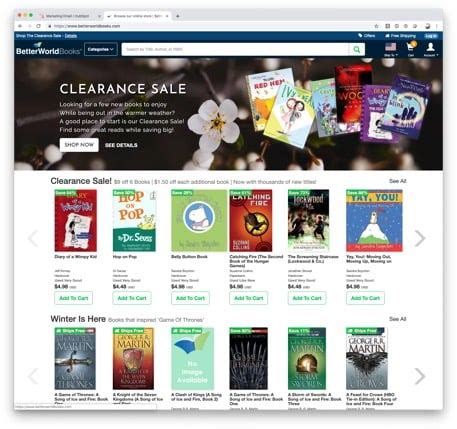Click the browser reload icon
This screenshot has height=429, width=457.
pos(39,26)
